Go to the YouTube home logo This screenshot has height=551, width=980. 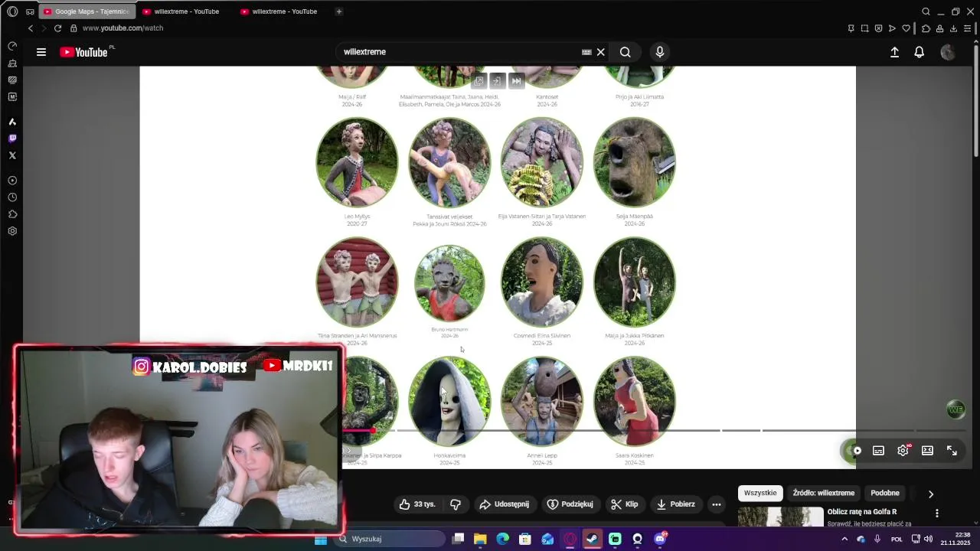[84, 52]
